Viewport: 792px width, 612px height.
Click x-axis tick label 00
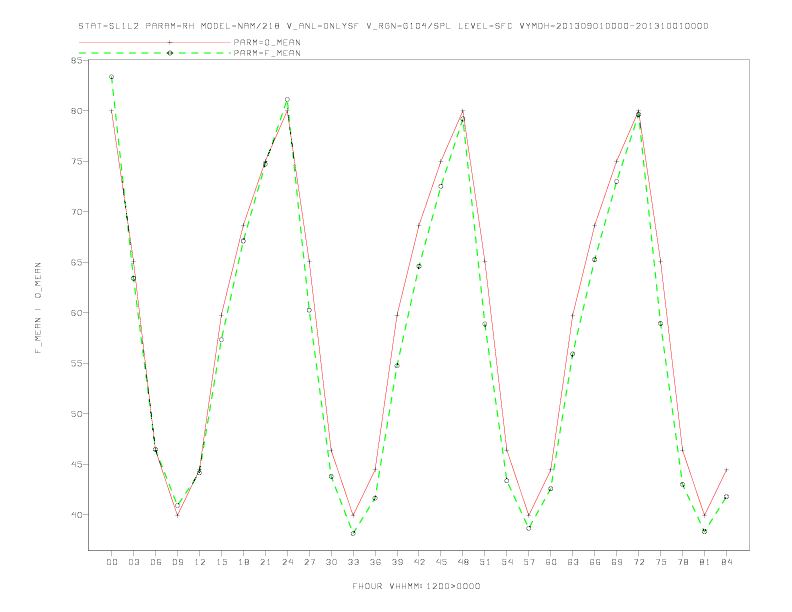[112, 562]
